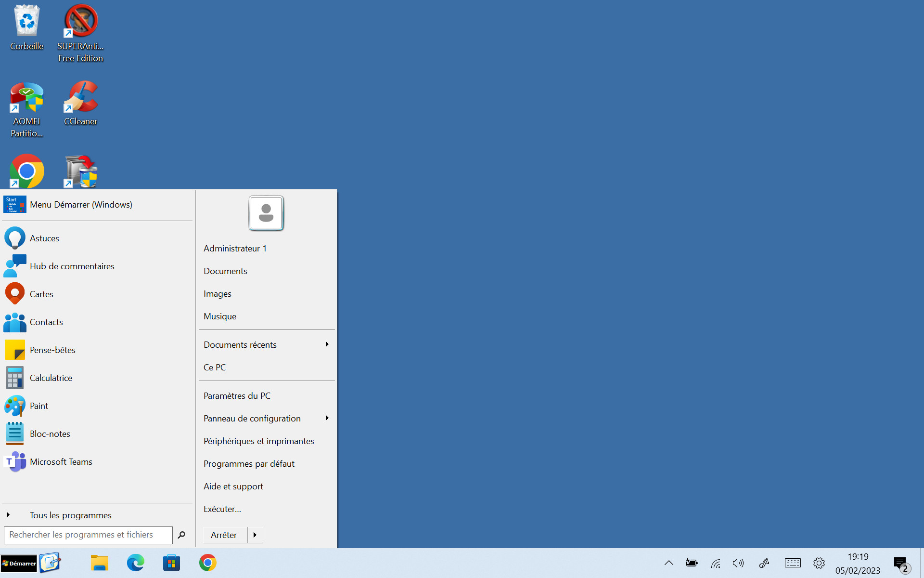Click the Rechercher les programmes search field
The height and width of the screenshot is (578, 924).
(x=88, y=535)
